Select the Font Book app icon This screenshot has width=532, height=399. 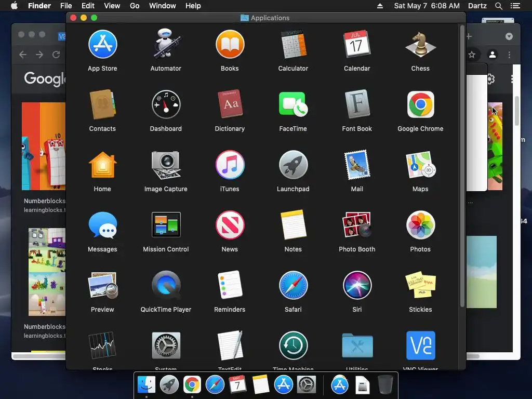357,104
